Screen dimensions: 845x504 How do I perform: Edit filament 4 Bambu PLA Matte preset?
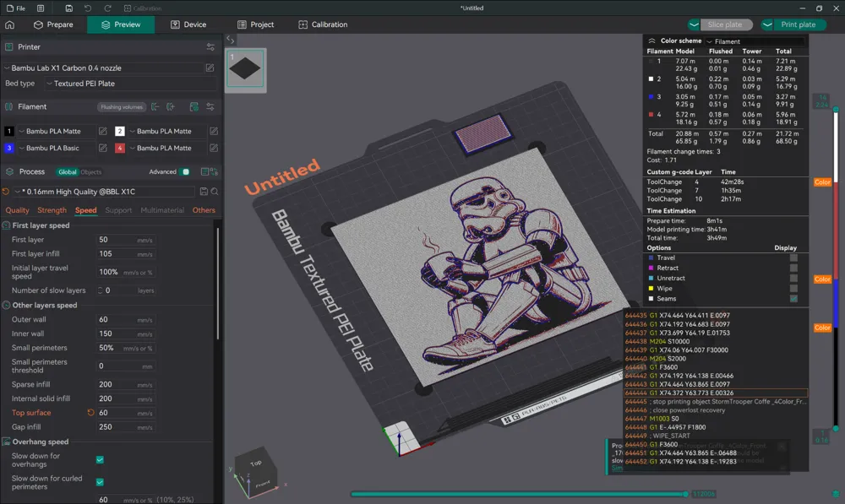click(214, 148)
